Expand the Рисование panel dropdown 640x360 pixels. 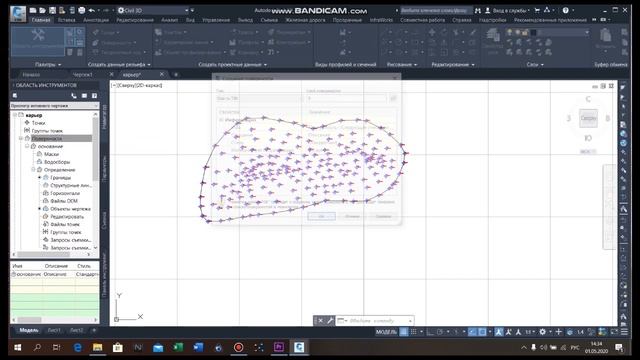coord(402,64)
